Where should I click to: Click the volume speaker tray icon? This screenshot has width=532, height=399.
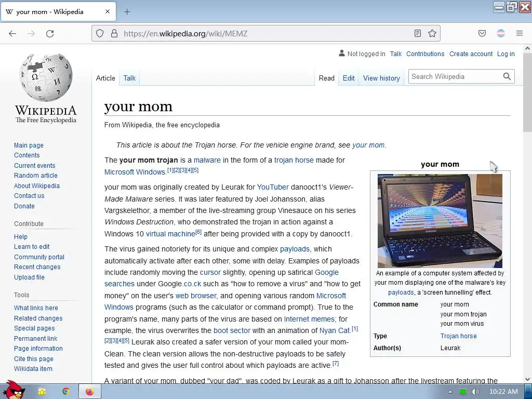475,392
